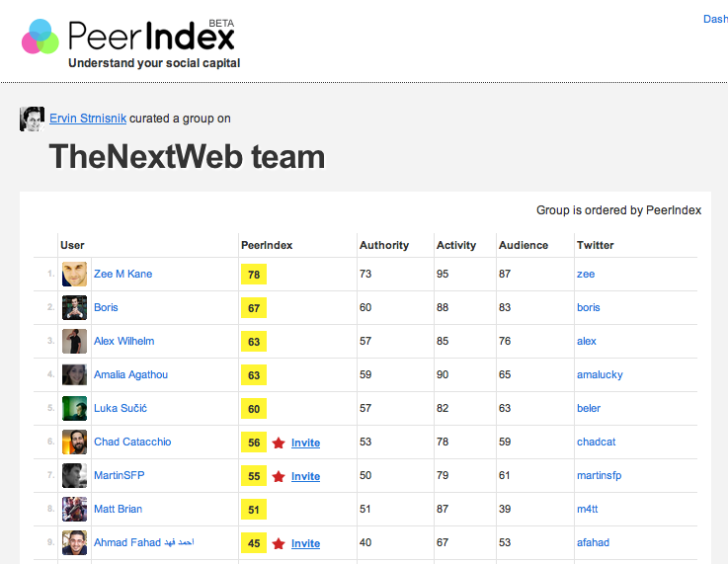The width and height of the screenshot is (728, 564).
Task: Click the red star next to Chad Catacchio
Action: tap(279, 443)
